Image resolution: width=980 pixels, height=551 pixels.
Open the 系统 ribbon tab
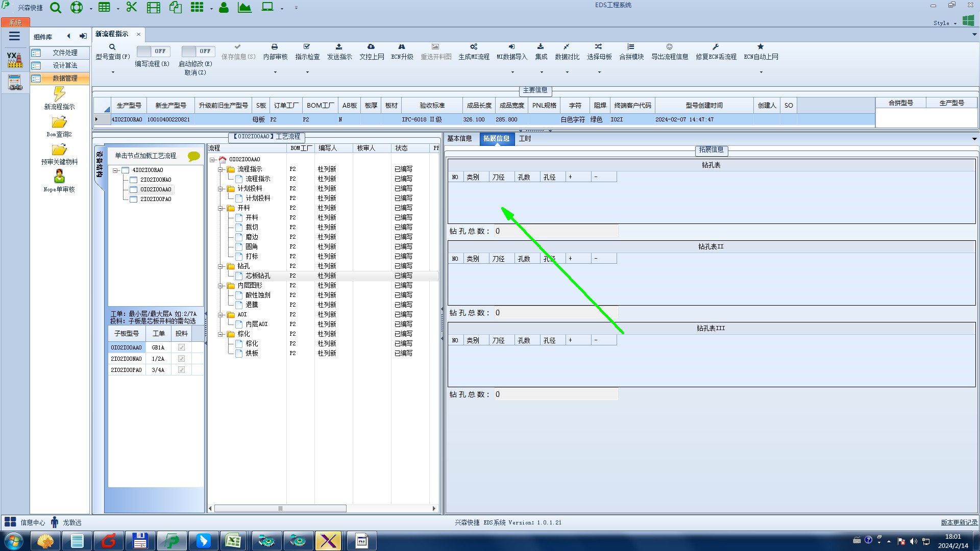pyautogui.click(x=15, y=22)
